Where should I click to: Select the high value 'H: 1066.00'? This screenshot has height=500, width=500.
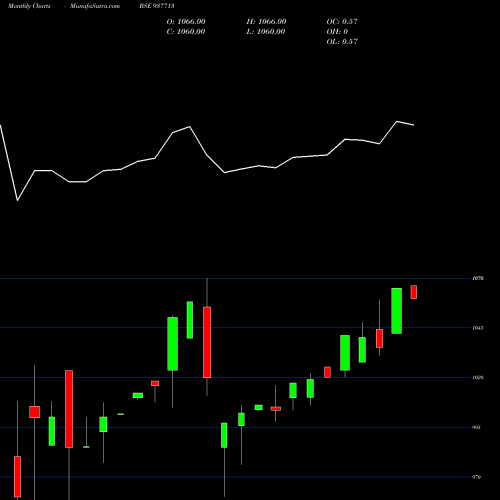coord(266,22)
